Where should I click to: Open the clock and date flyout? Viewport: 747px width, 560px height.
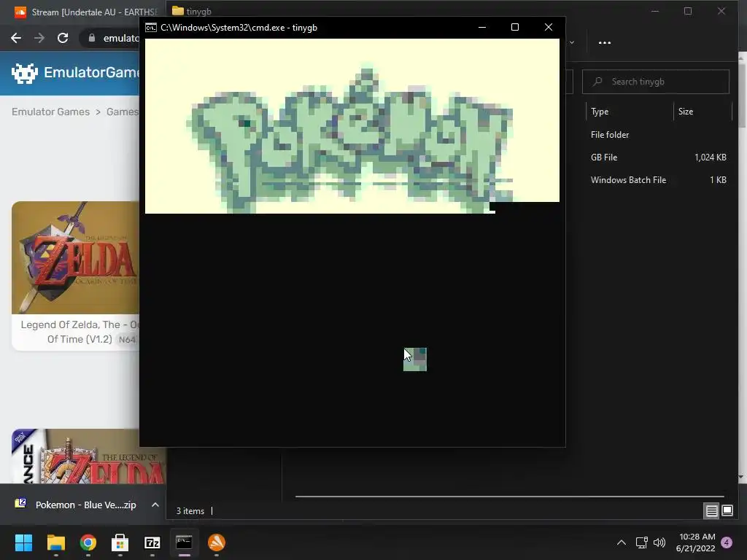point(695,542)
